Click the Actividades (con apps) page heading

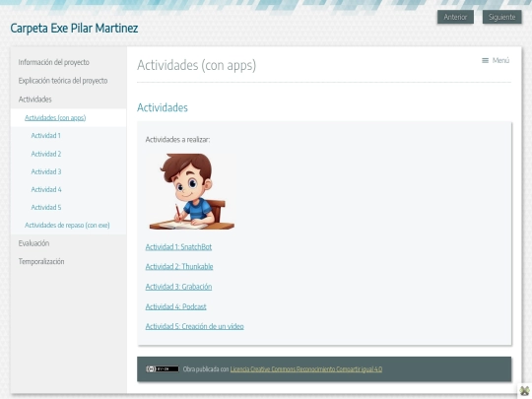(196, 65)
